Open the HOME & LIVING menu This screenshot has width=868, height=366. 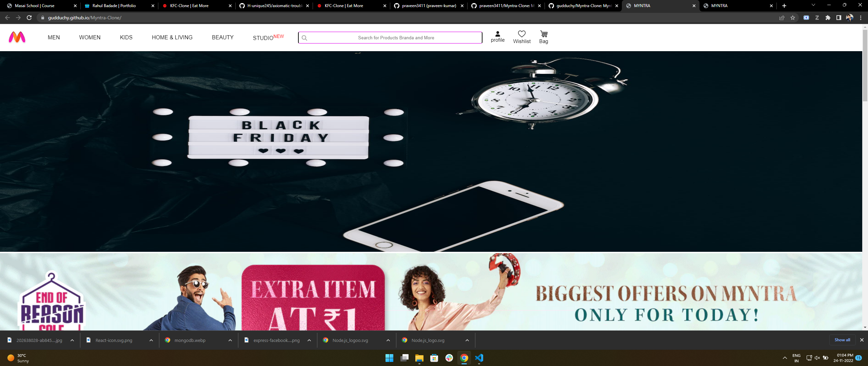(x=172, y=37)
